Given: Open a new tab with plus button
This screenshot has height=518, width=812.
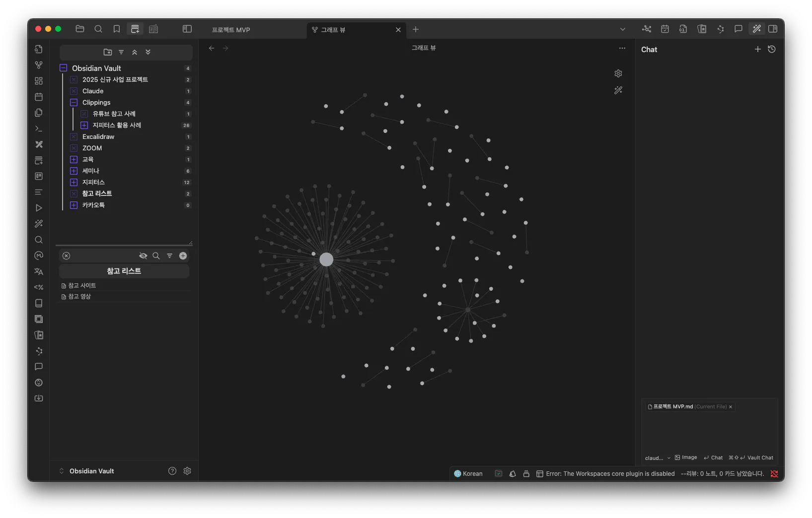Looking at the screenshot, I should (x=416, y=29).
